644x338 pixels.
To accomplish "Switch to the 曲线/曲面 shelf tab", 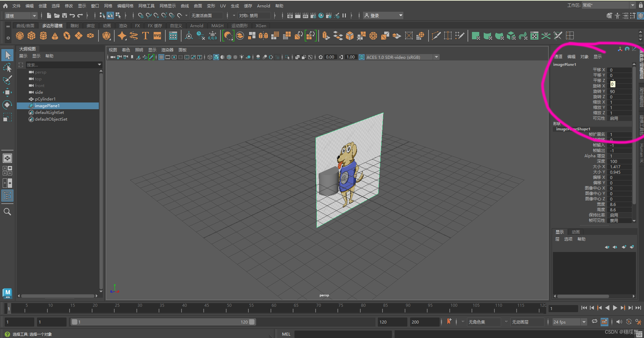I will pos(26,26).
